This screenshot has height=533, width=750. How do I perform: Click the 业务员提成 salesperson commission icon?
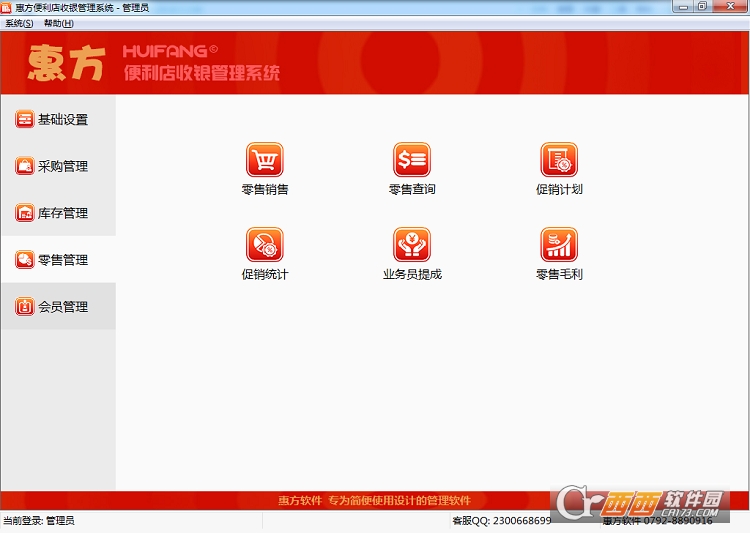point(412,245)
